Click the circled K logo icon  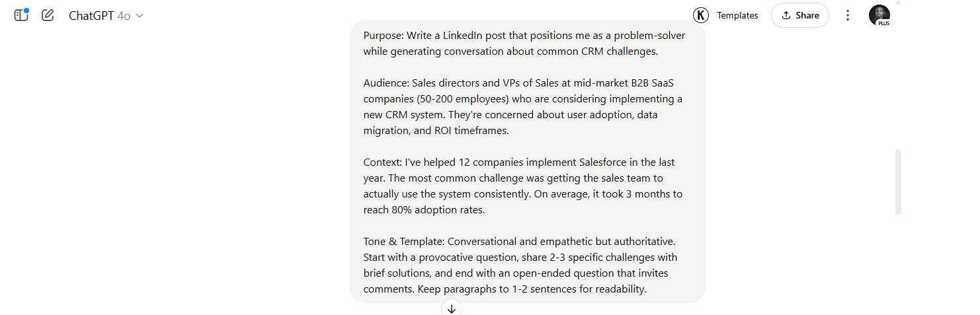[x=700, y=15]
